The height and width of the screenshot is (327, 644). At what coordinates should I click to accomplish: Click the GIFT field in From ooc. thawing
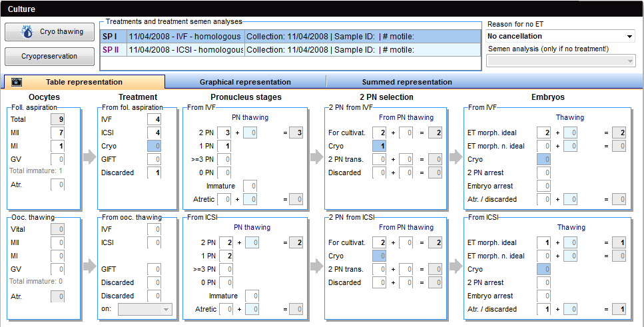(x=154, y=269)
